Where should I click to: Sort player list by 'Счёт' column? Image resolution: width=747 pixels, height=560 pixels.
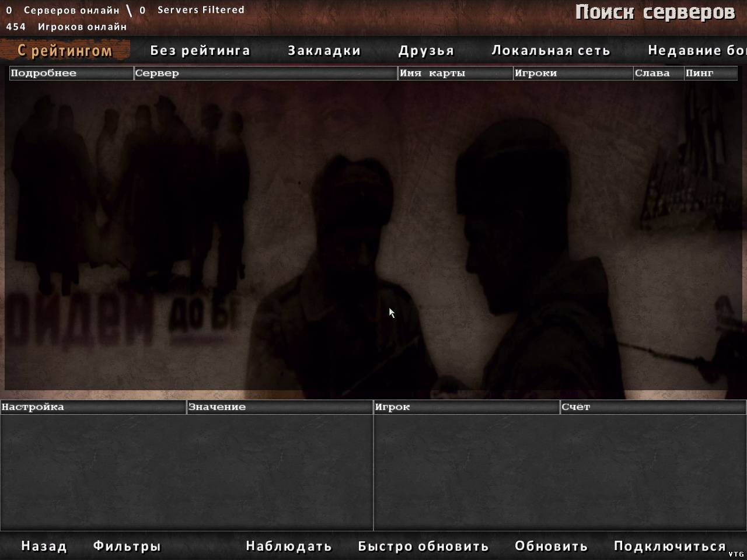click(652, 407)
